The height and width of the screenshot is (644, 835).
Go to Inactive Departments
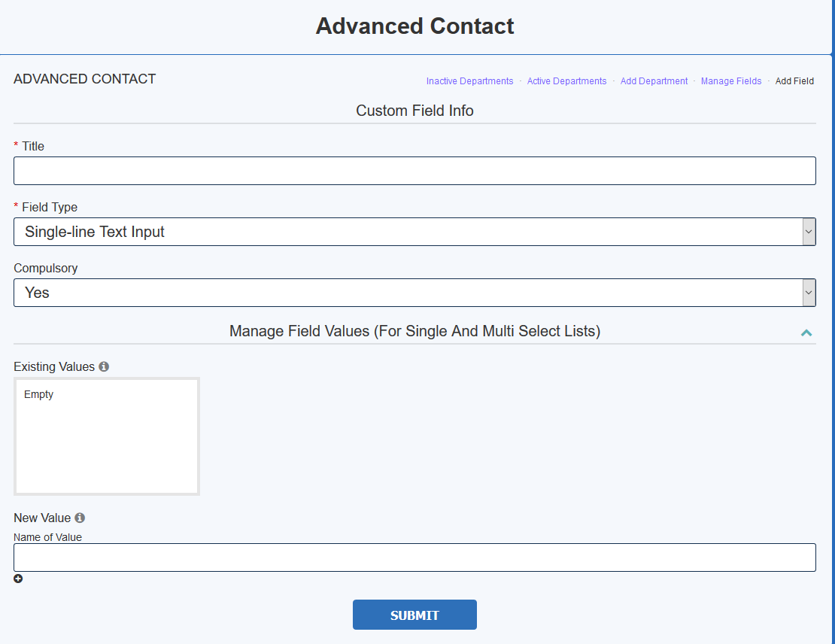pos(469,81)
